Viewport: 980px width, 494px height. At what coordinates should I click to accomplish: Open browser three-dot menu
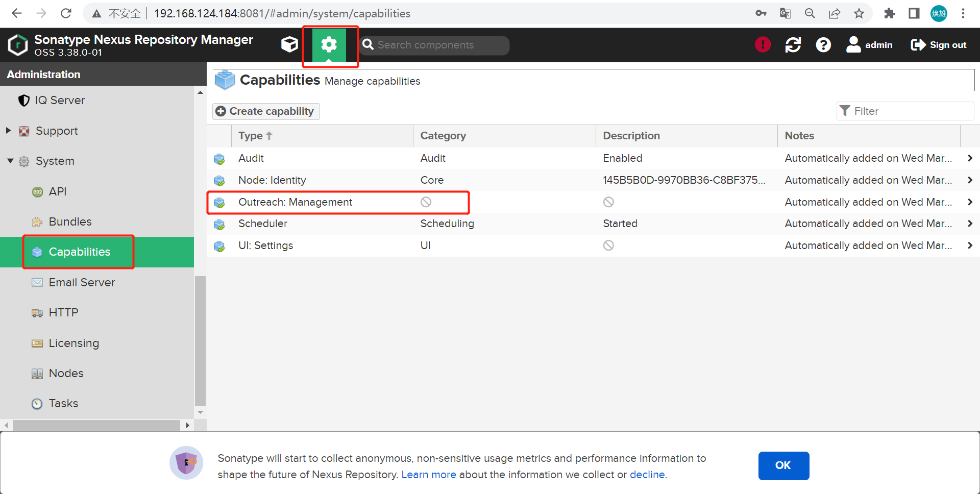pyautogui.click(x=963, y=13)
